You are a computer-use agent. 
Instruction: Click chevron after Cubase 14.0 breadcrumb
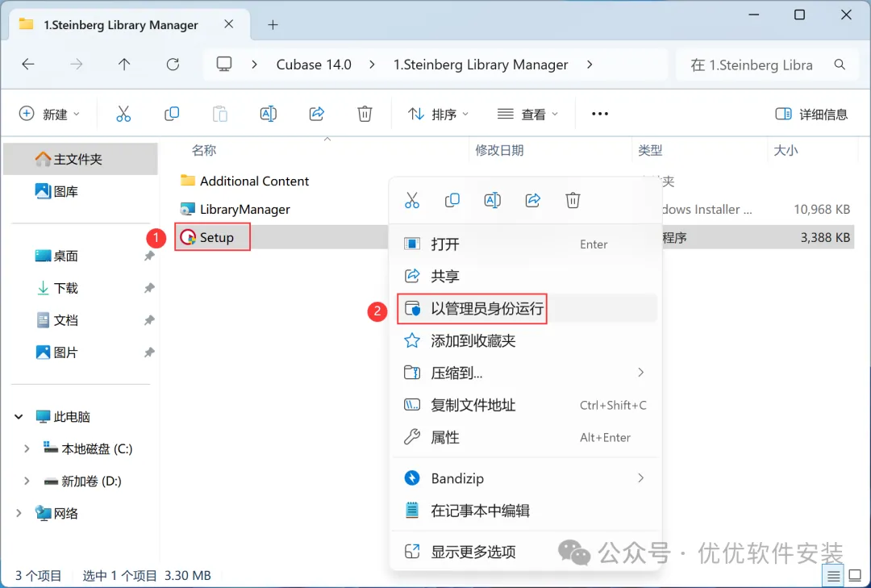372,65
